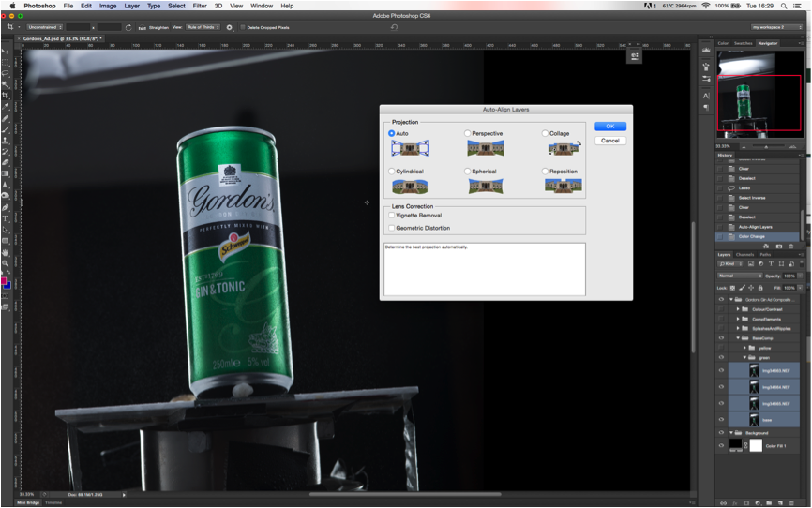Select the Reposition projection option
Image resolution: width=812 pixels, height=508 pixels.
(545, 171)
